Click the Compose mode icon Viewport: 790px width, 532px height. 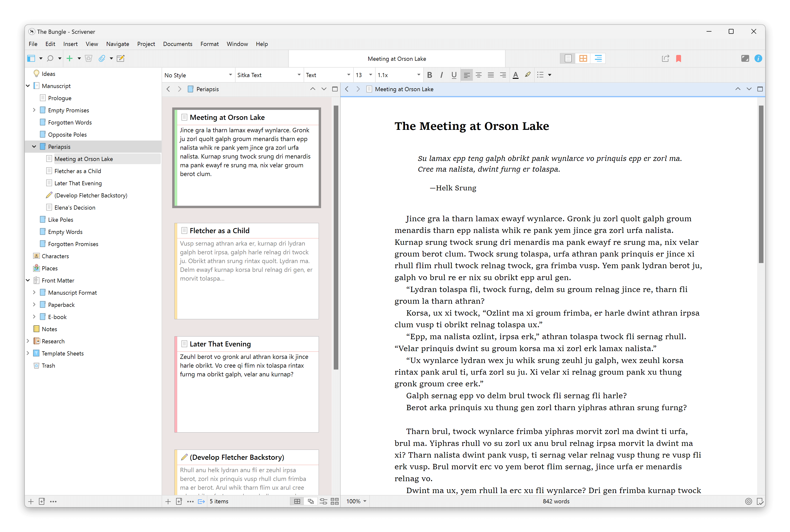tap(745, 58)
